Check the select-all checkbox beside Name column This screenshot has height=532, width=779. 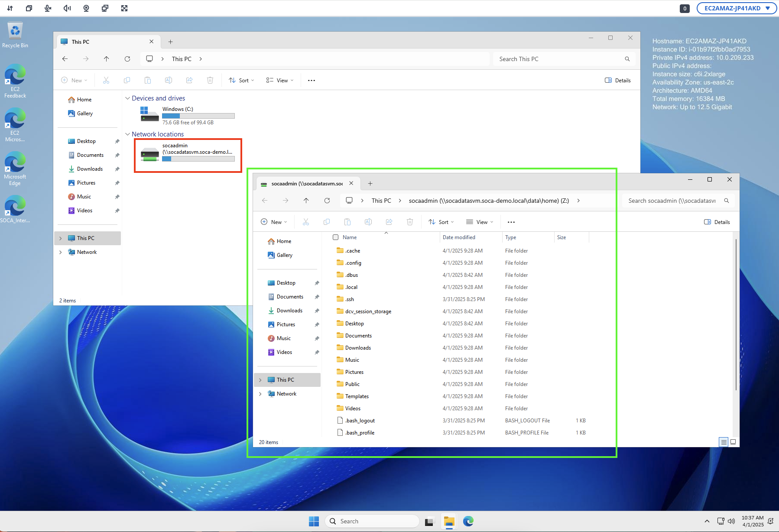click(336, 237)
